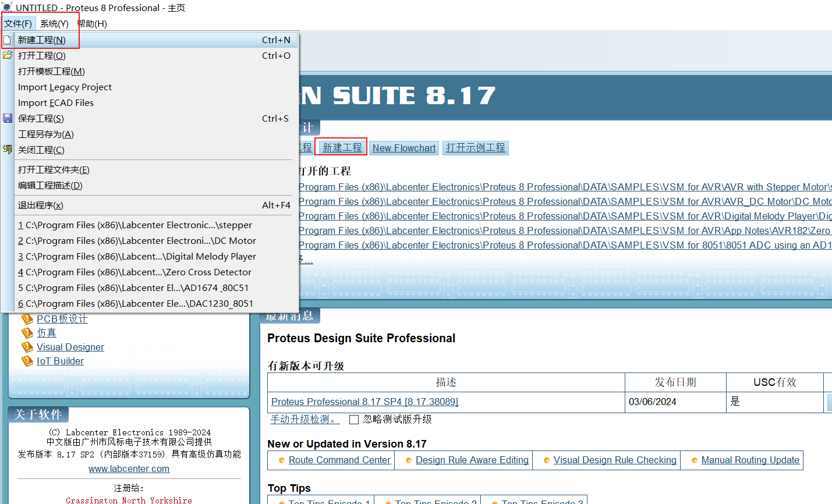Open the Visual Designer tutorial link
Image resolution: width=832 pixels, height=504 pixels.
point(70,347)
